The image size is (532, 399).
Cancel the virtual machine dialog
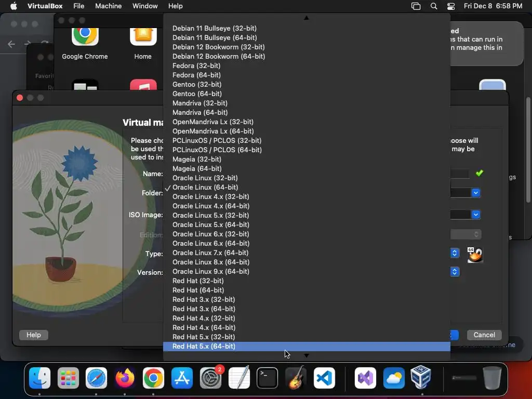484,335
